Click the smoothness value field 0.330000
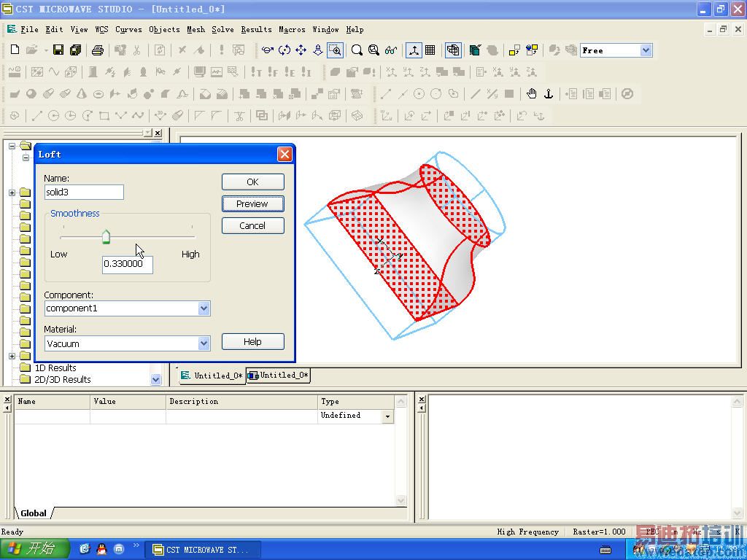Screen dimensions: 747x560 click(127, 264)
